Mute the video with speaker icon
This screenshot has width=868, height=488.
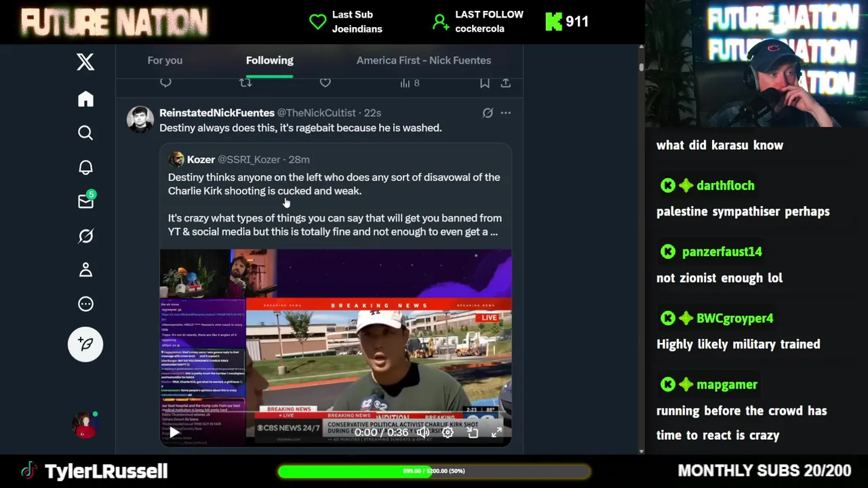pos(423,432)
